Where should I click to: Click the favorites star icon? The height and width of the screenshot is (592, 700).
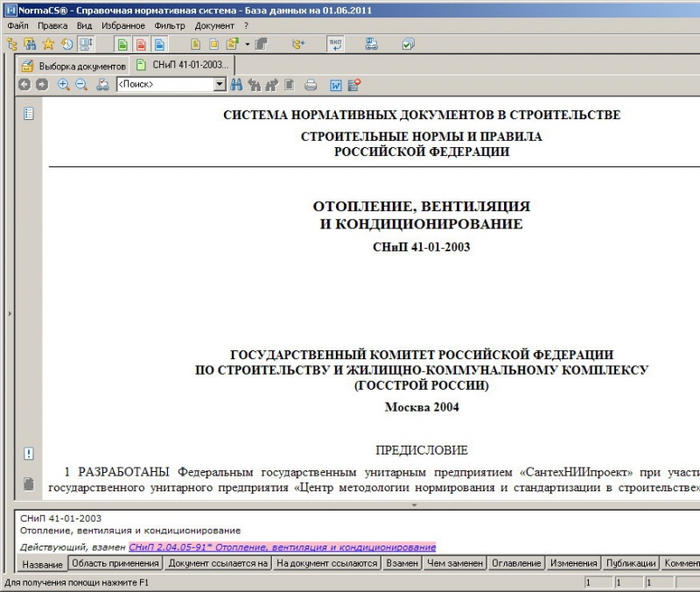47,44
